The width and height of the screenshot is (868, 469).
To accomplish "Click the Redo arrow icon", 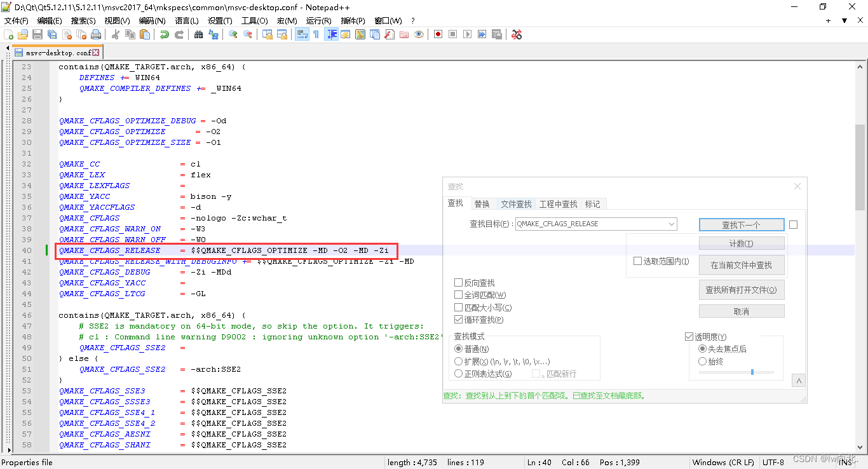I will [179, 34].
